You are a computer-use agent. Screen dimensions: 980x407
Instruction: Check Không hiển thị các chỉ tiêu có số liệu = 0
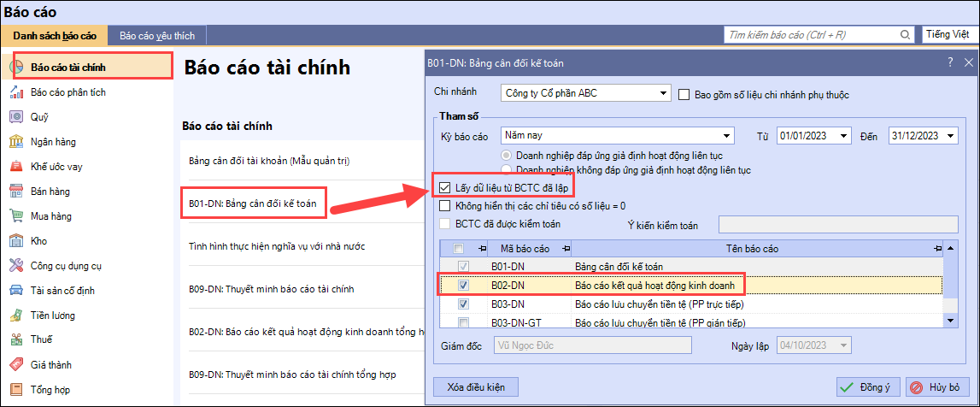444,205
